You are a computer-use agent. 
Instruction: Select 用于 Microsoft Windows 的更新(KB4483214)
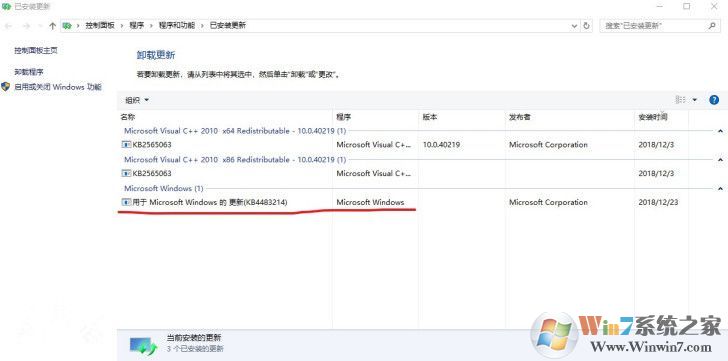coord(210,202)
